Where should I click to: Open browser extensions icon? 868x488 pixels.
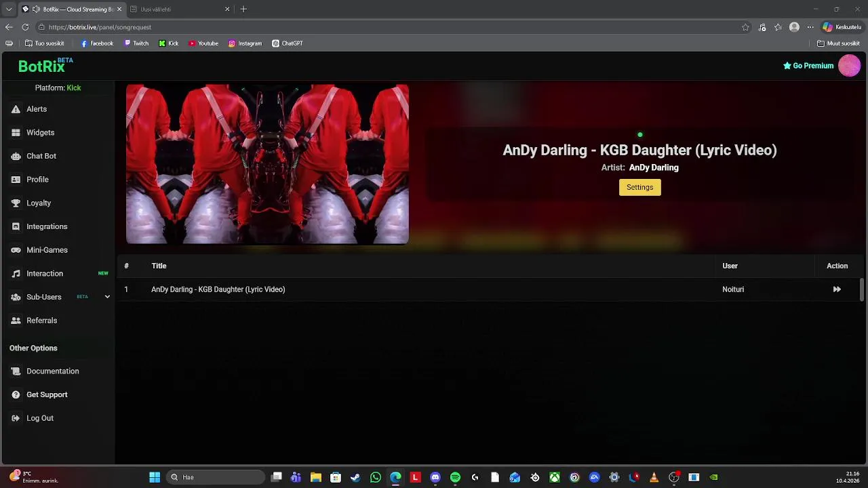[762, 27]
